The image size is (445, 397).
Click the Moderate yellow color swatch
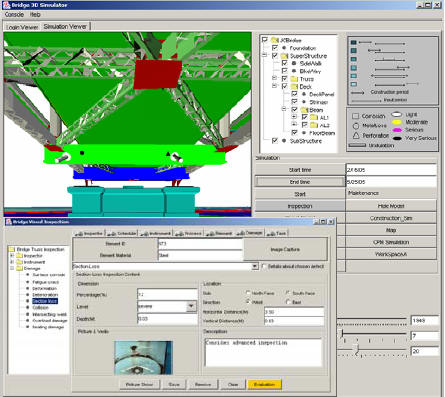tap(397, 122)
